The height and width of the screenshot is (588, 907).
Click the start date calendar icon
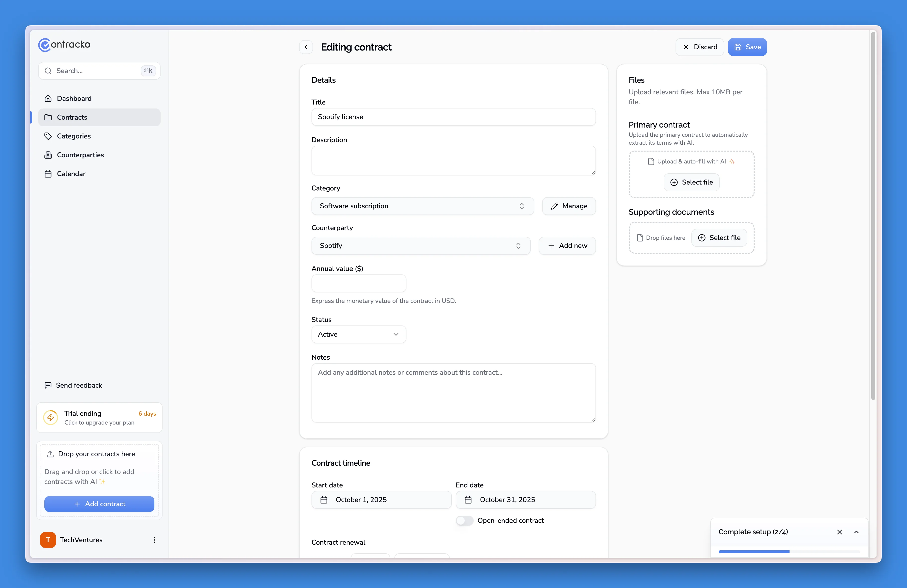[324, 500]
